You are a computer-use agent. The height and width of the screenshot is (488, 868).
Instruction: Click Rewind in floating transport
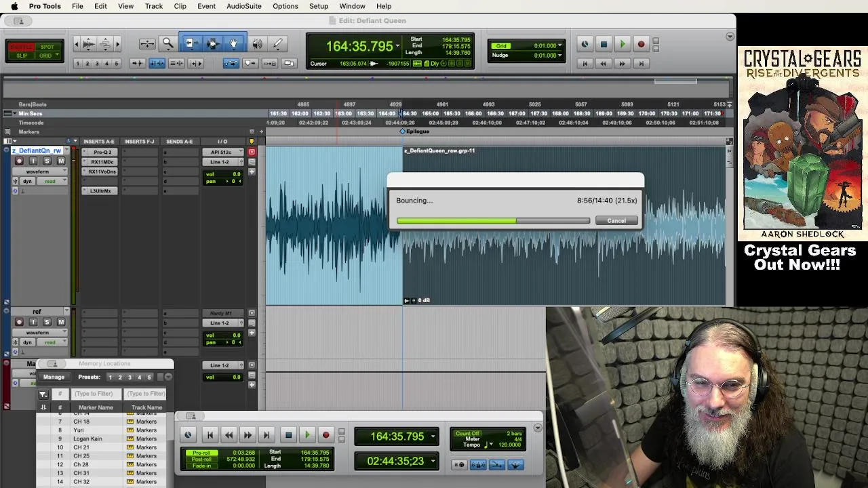tap(229, 435)
